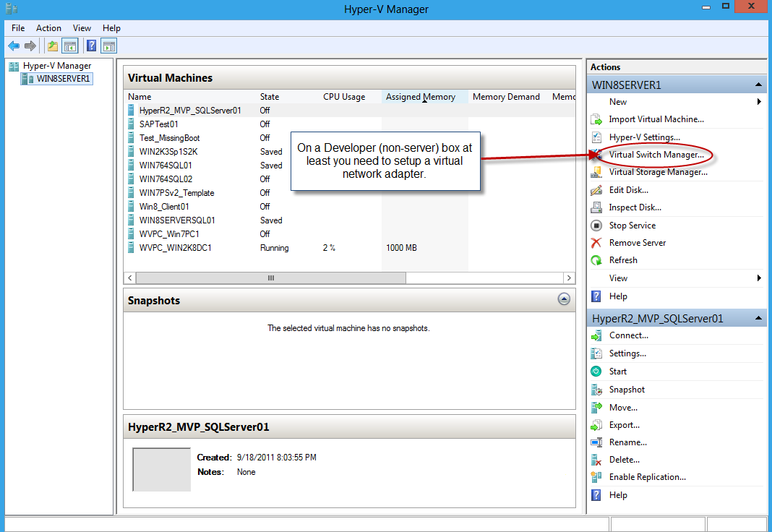Click the Connect icon under HyperR2_MVP_SQLServer01

[x=596, y=335]
